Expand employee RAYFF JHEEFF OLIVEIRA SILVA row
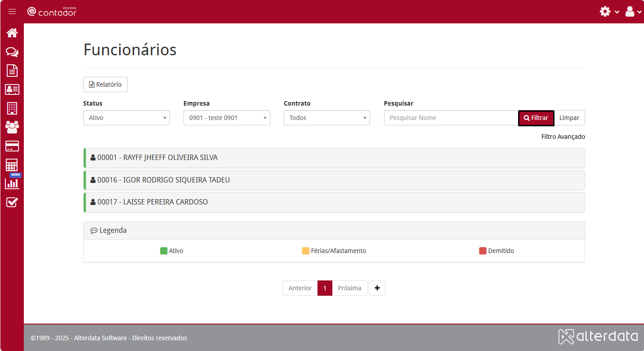Viewport: 644px width, 351px height. click(334, 158)
